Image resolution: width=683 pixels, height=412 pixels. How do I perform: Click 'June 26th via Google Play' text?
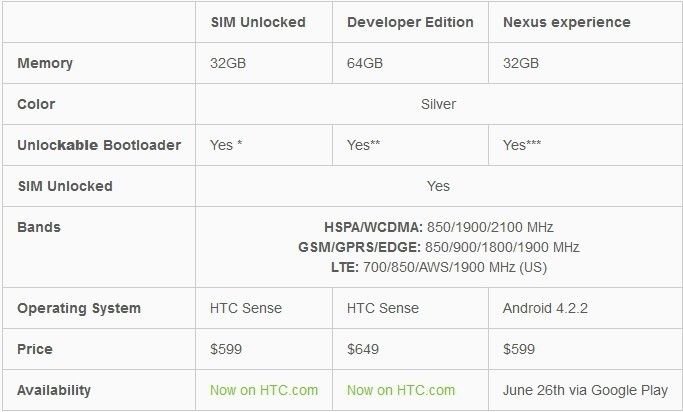point(585,390)
